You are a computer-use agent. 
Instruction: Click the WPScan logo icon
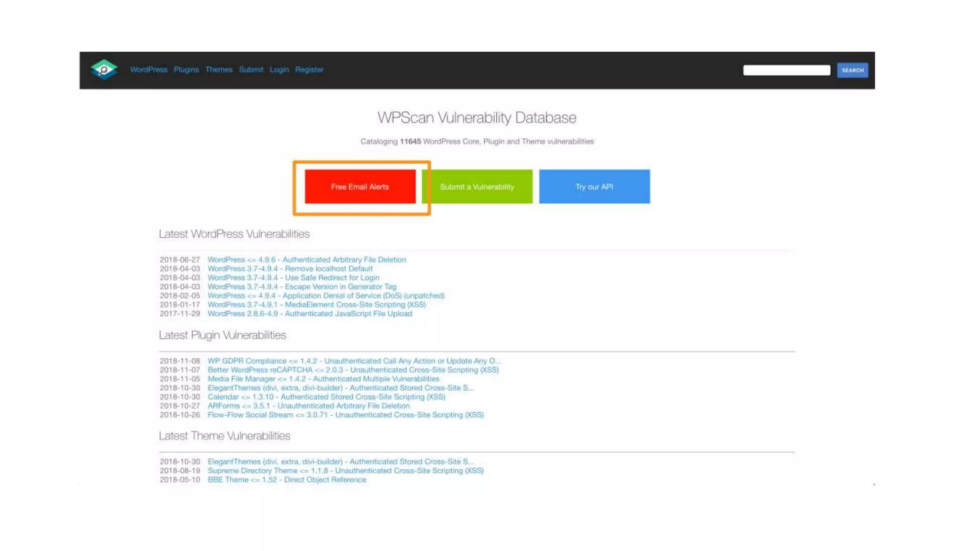[x=104, y=70]
